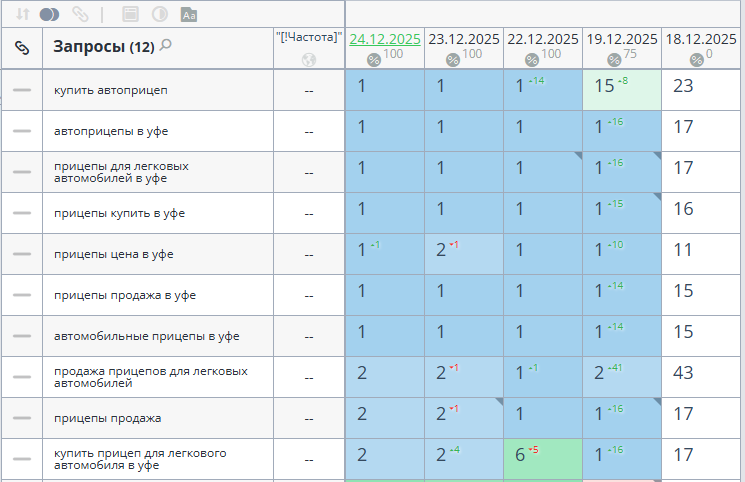Click green cell with position 6 on 22.12.2025
Viewport: 745px width, 482px height.
pyautogui.click(x=542, y=457)
